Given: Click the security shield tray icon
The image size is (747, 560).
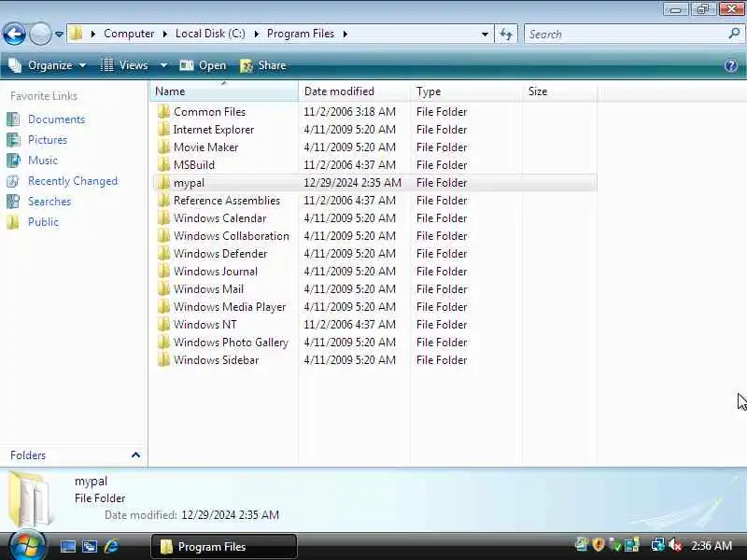Looking at the screenshot, I should (x=599, y=545).
